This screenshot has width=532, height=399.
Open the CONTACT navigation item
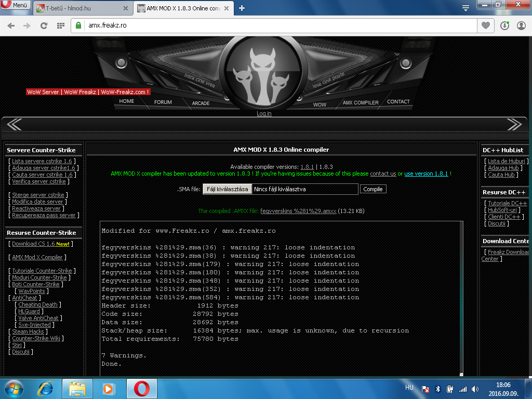[x=398, y=101]
